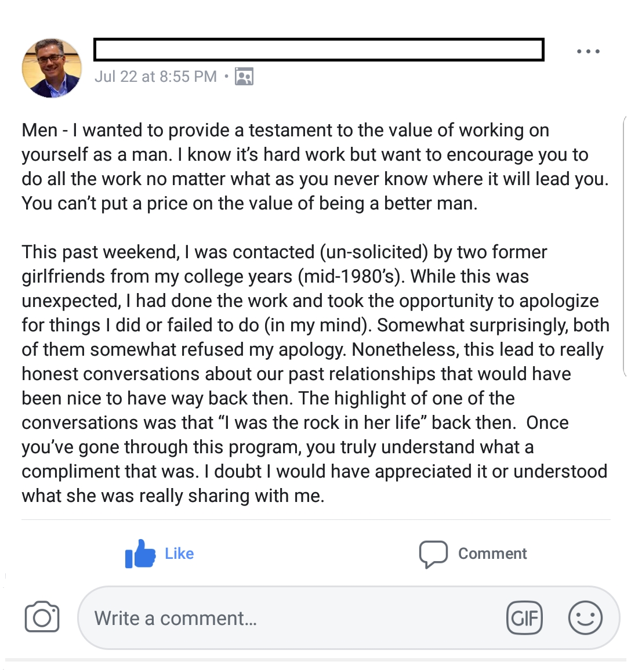The image size is (631, 672).
Task: Focus the 'Write a comment...' field
Action: click(290, 617)
